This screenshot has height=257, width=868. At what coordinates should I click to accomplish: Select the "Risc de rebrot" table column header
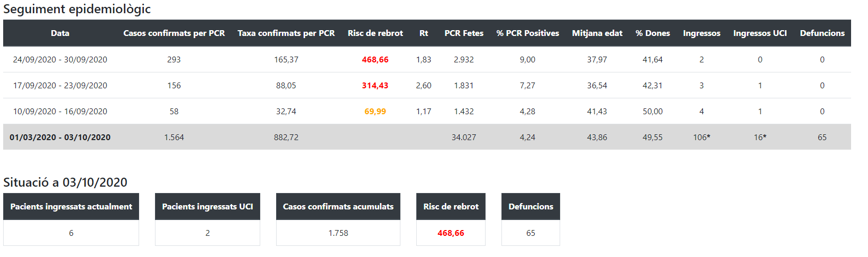(375, 33)
